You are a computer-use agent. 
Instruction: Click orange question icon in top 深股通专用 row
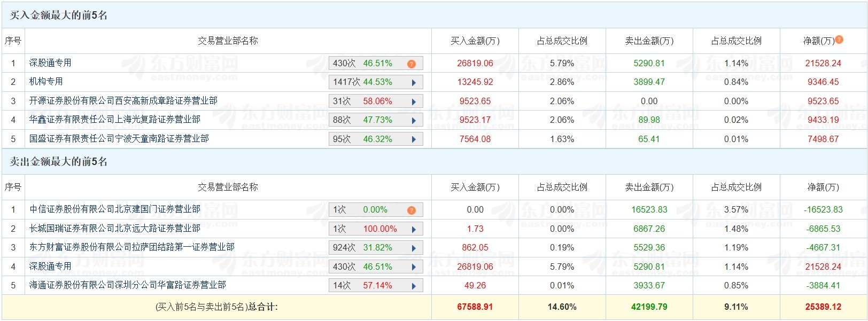(411, 64)
